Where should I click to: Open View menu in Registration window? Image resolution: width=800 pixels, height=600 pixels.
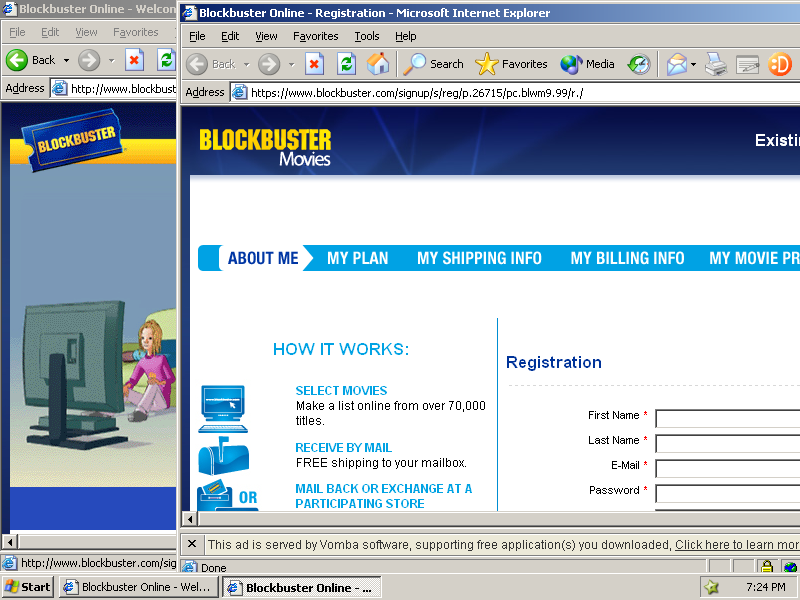click(266, 36)
